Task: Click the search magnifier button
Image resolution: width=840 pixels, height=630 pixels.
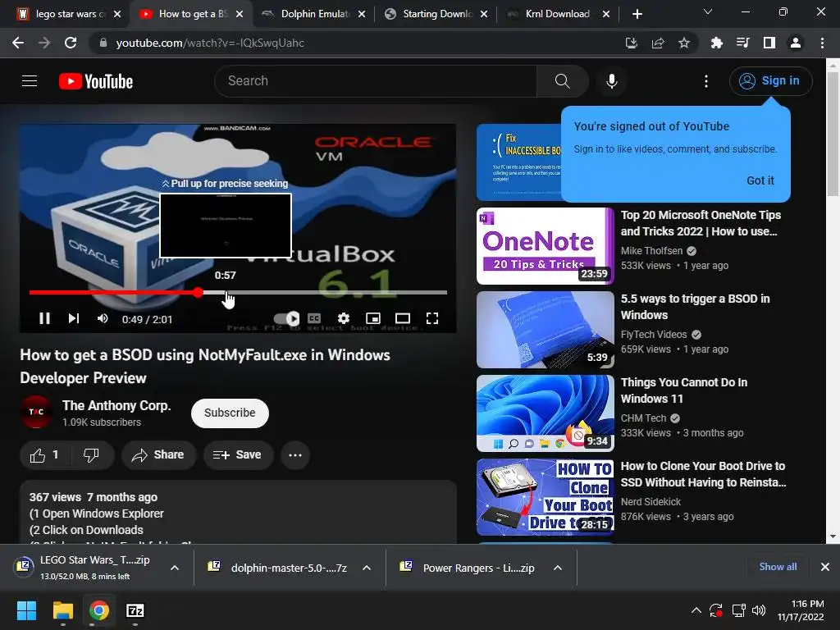Action: (x=562, y=81)
